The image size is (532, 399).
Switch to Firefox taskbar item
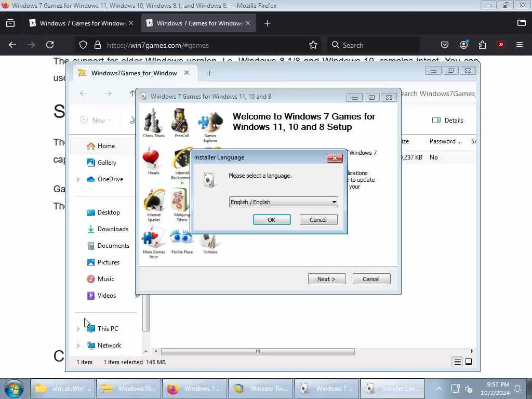194,389
